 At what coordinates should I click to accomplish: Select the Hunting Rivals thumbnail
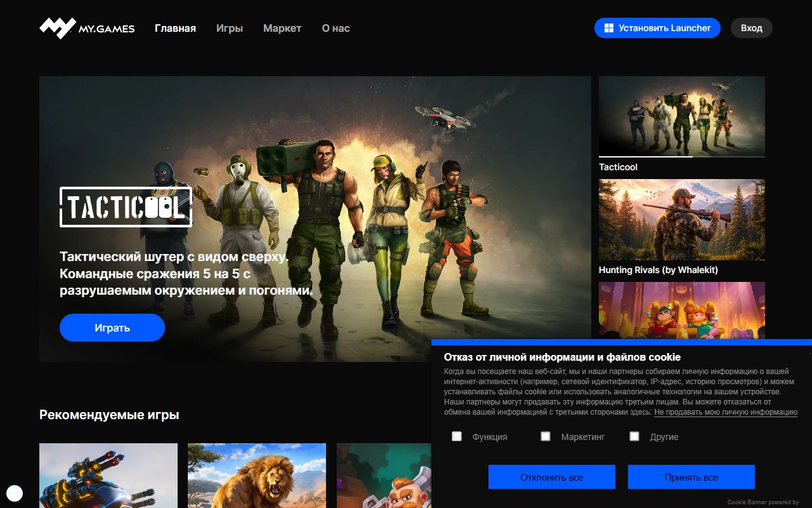coord(682,220)
